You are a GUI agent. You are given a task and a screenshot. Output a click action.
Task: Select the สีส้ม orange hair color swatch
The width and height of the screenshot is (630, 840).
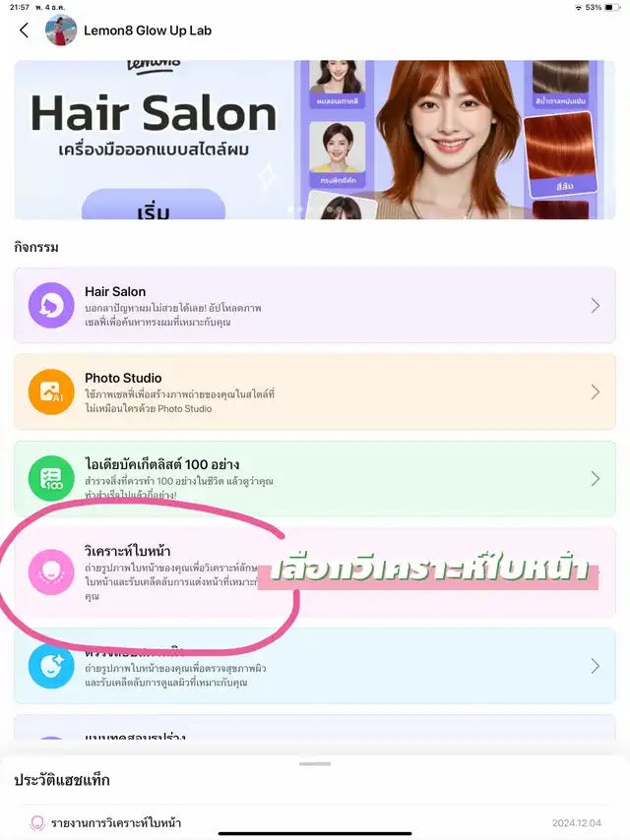tap(560, 153)
